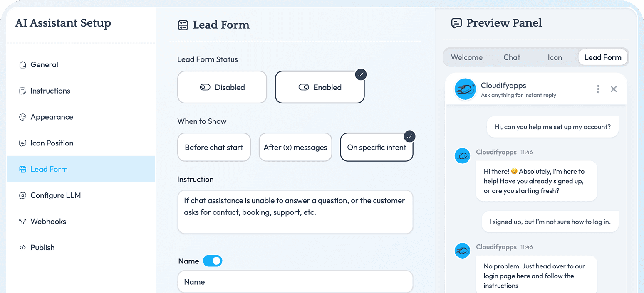This screenshot has height=293, width=644.
Task: Click the Publish code icon
Action: pyautogui.click(x=23, y=248)
